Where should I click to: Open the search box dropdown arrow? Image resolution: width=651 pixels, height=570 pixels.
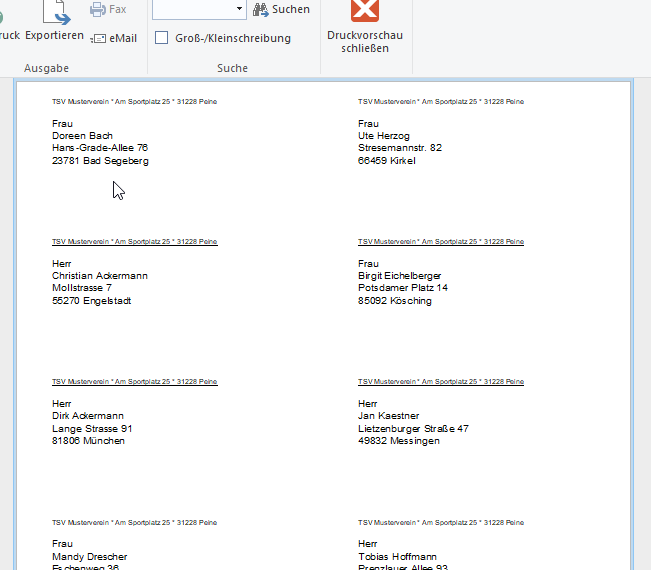(239, 9)
